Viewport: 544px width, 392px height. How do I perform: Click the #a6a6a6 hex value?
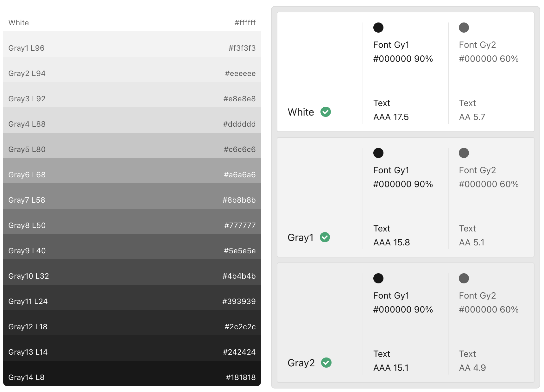coord(240,175)
